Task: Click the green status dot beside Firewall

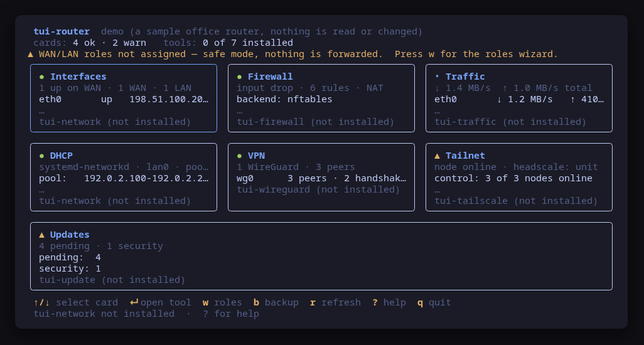Action: [239, 77]
